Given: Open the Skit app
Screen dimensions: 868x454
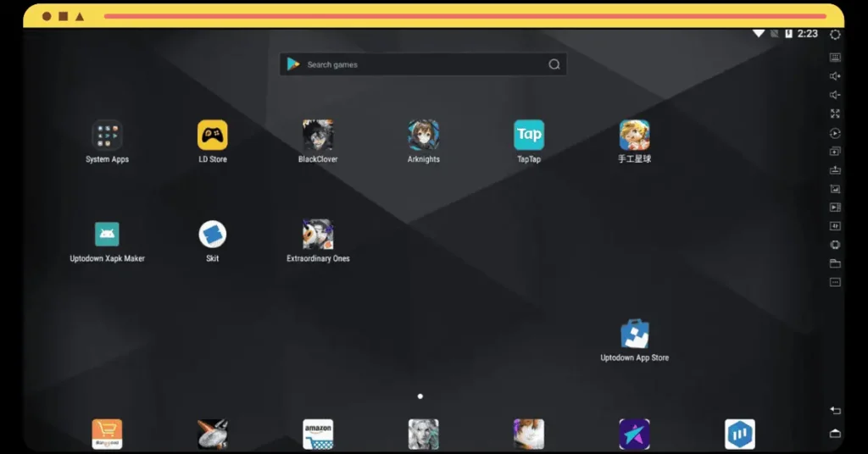Looking at the screenshot, I should (213, 234).
